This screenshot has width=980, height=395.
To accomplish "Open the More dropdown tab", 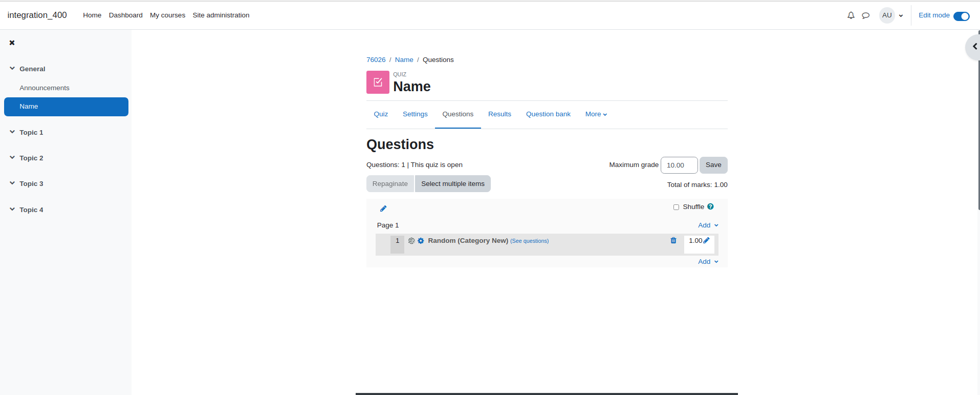I will [x=596, y=114].
